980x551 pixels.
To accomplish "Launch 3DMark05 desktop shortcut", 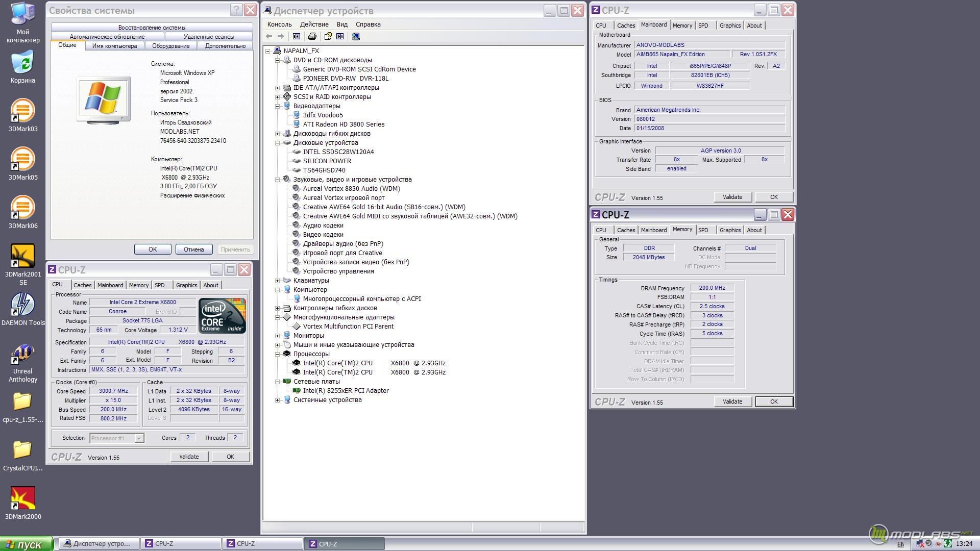I will point(23,164).
